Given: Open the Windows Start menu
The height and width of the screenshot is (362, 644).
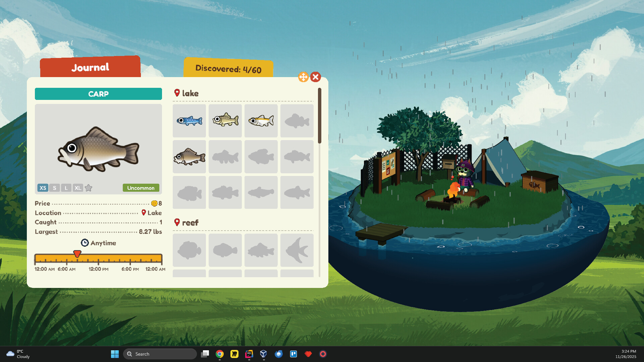Looking at the screenshot, I should click(115, 354).
